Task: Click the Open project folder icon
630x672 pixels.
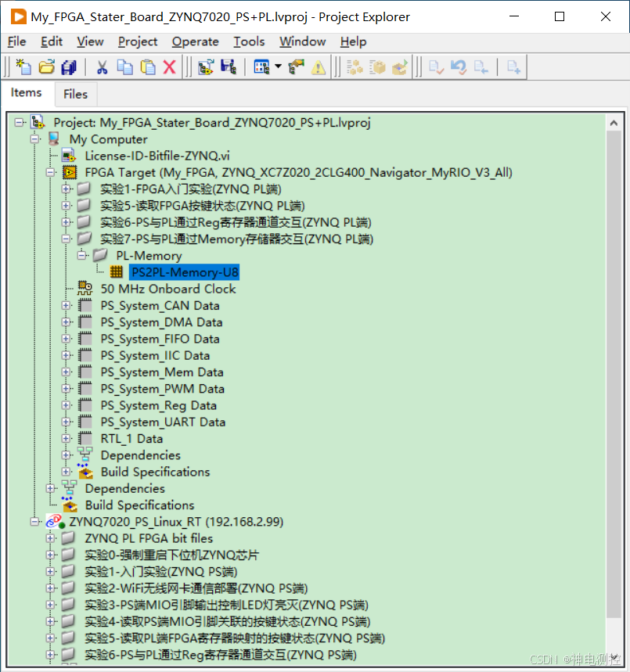Action: click(46, 67)
